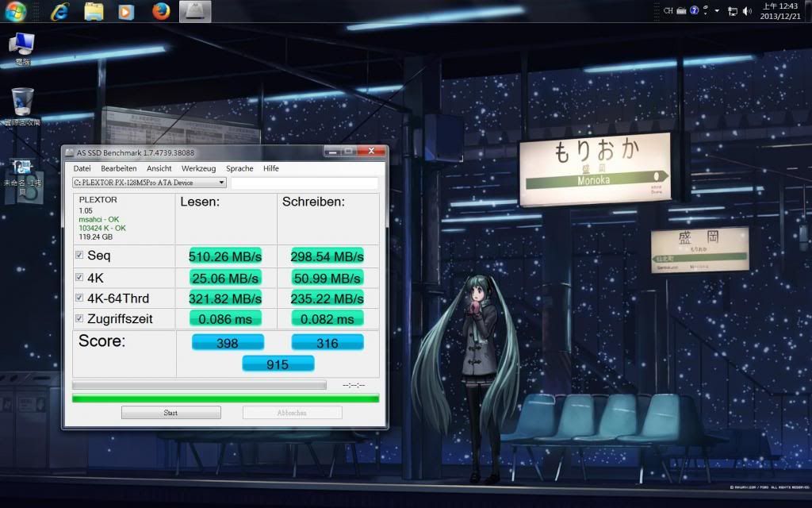812x508 pixels.
Task: Select the 4K-64Thrd write result 235.22 MB/s
Action: 327,298
